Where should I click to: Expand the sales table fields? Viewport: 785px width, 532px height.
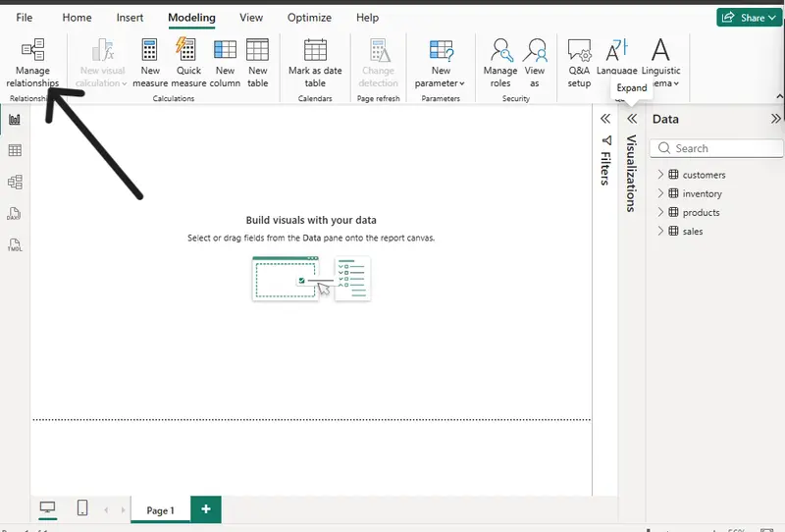click(660, 231)
